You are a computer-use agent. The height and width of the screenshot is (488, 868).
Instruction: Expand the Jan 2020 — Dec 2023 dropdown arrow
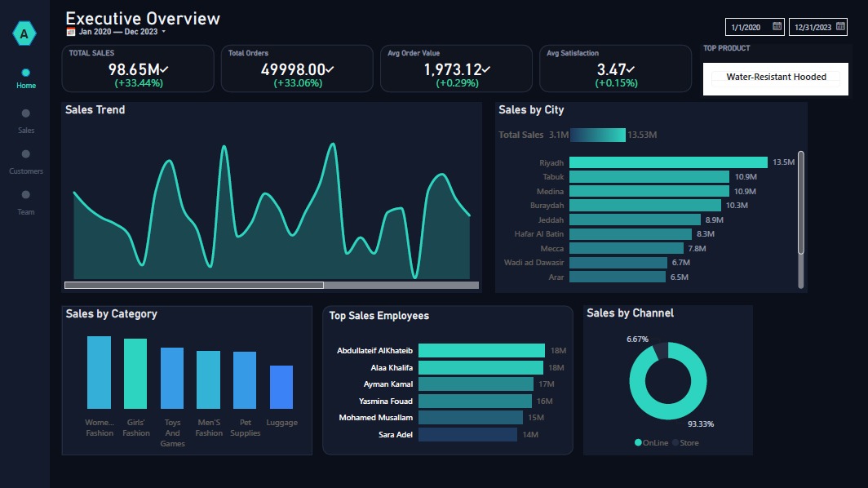(x=163, y=32)
